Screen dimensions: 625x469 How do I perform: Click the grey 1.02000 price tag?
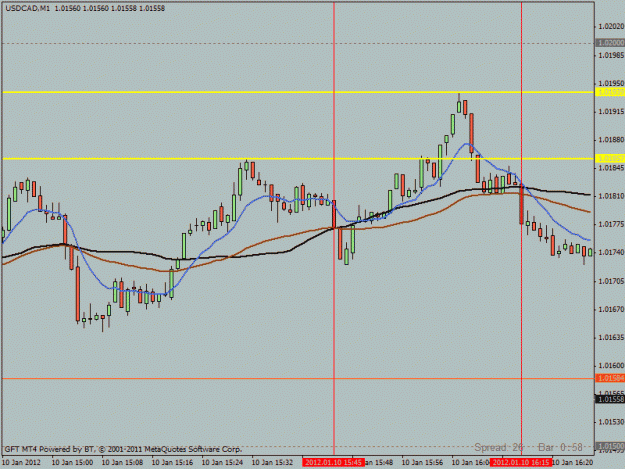pos(609,43)
